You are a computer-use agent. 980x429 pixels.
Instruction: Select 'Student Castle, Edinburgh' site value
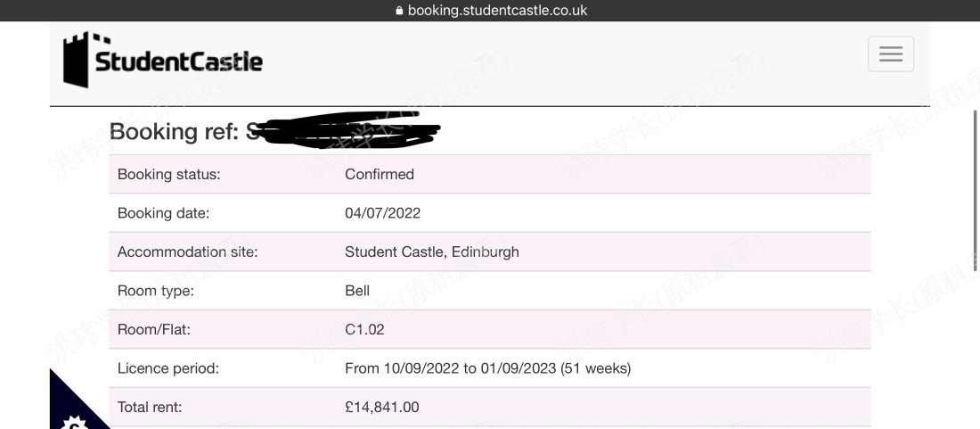point(432,252)
